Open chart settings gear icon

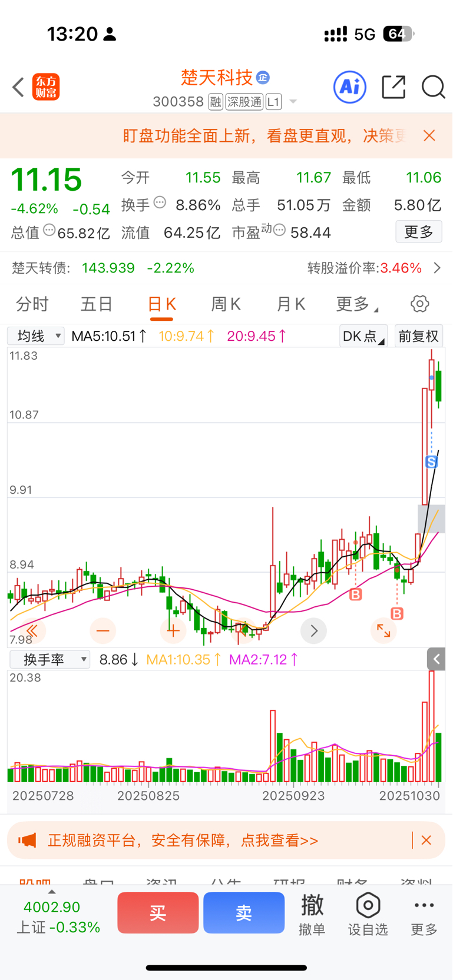point(420,304)
